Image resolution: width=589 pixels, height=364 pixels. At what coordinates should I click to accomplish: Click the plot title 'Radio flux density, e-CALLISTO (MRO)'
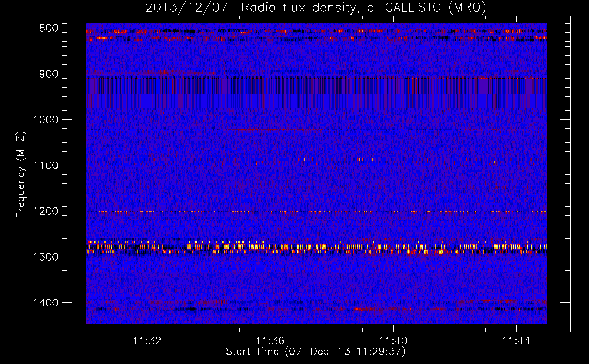[364, 7]
